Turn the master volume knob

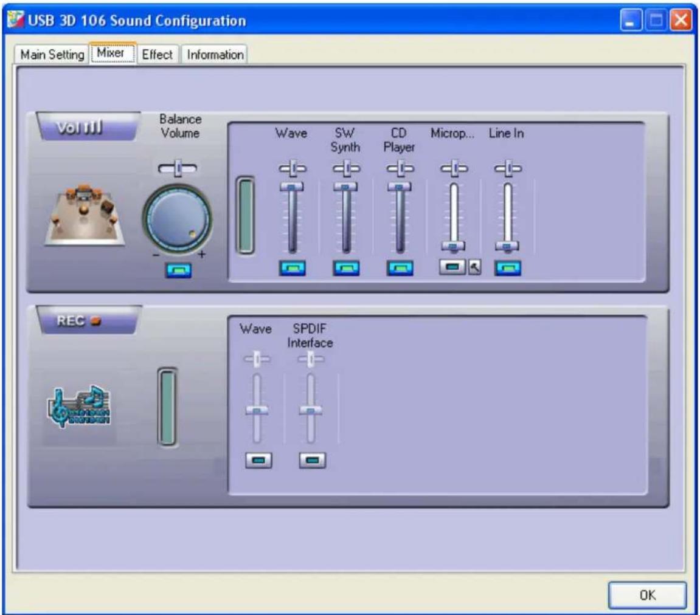177,219
